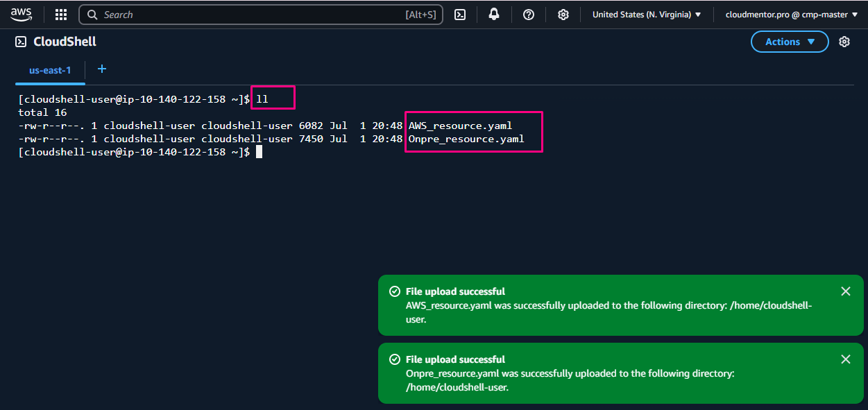The width and height of the screenshot is (868, 410).
Task: Launch CloudShell from top navigation icon
Action: coord(460,15)
